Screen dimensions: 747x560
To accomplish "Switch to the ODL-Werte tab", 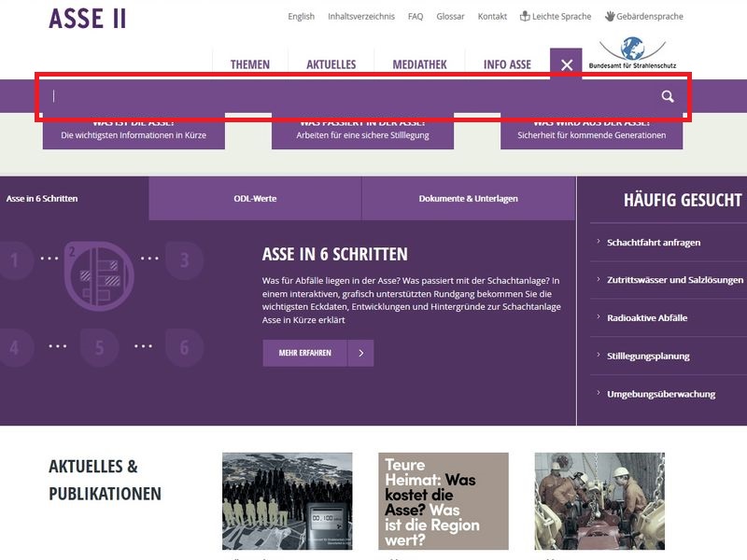I will [255, 199].
